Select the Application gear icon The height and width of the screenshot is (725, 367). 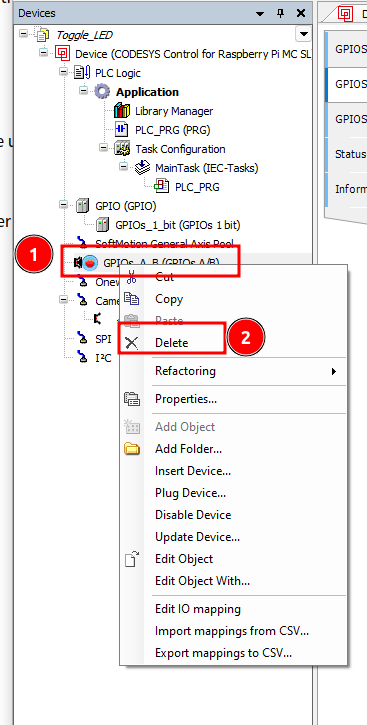click(103, 92)
